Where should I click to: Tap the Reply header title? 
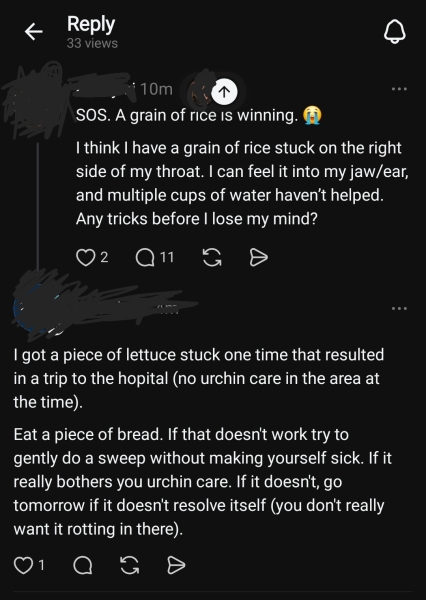(91, 24)
